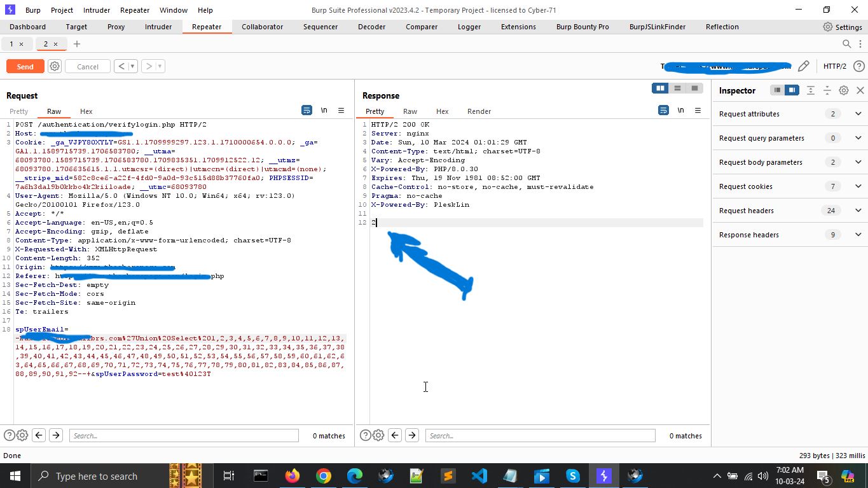Expand Request body parameters section
This screenshot has height=488, width=868.
pyautogui.click(x=858, y=162)
